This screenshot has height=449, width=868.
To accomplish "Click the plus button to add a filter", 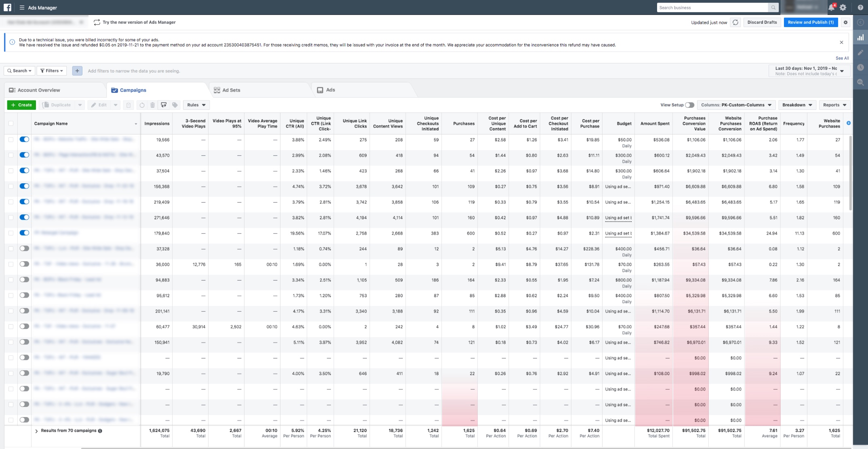I will tap(77, 71).
